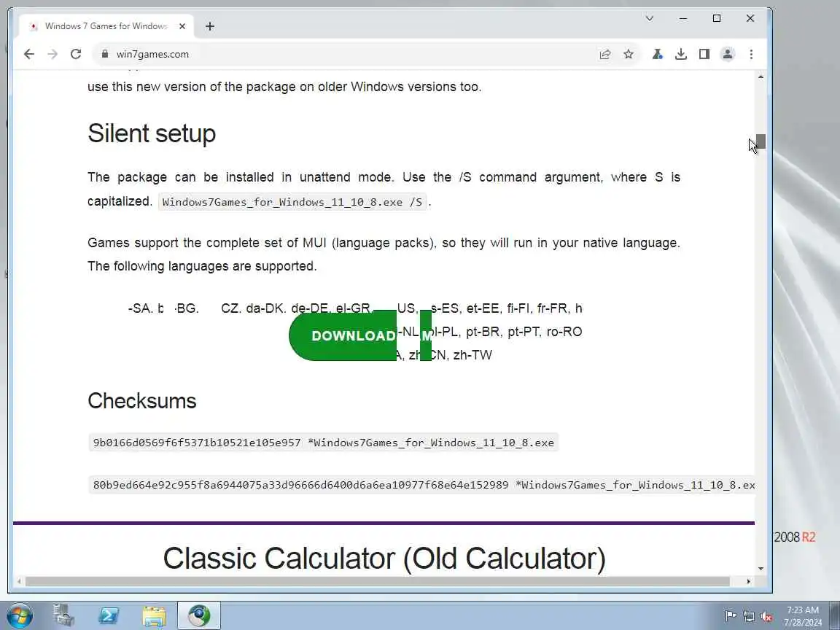Click the browser forward arrow
The image size is (840, 630).
pos(52,54)
